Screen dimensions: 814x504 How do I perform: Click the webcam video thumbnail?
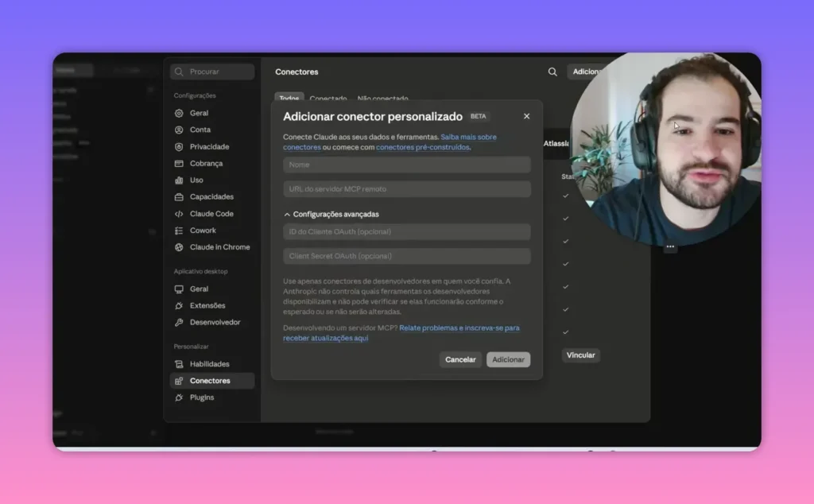(x=666, y=149)
